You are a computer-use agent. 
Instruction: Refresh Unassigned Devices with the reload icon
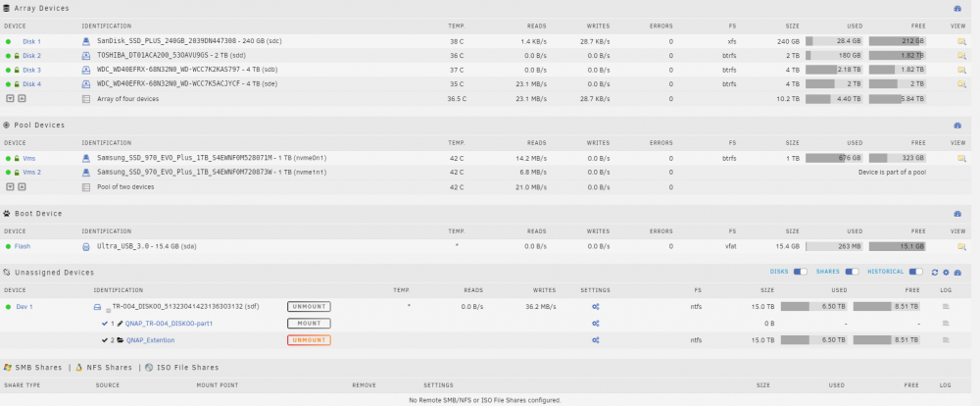click(935, 272)
